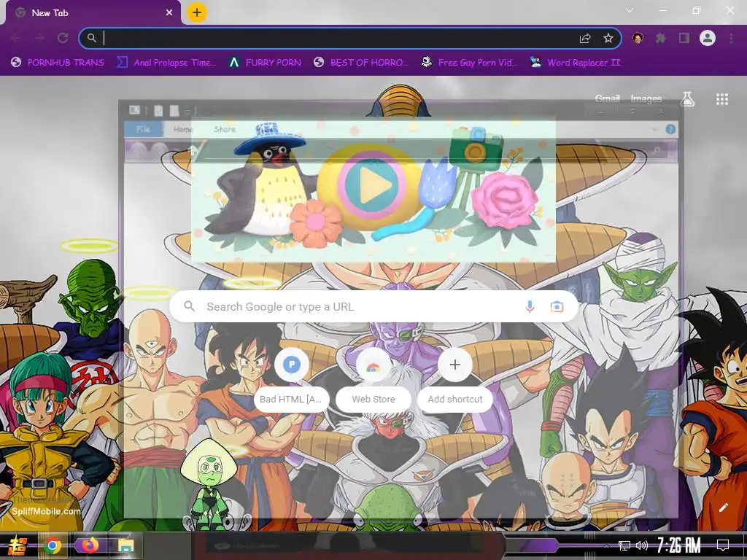Close the New Tab browser tab

169,13
